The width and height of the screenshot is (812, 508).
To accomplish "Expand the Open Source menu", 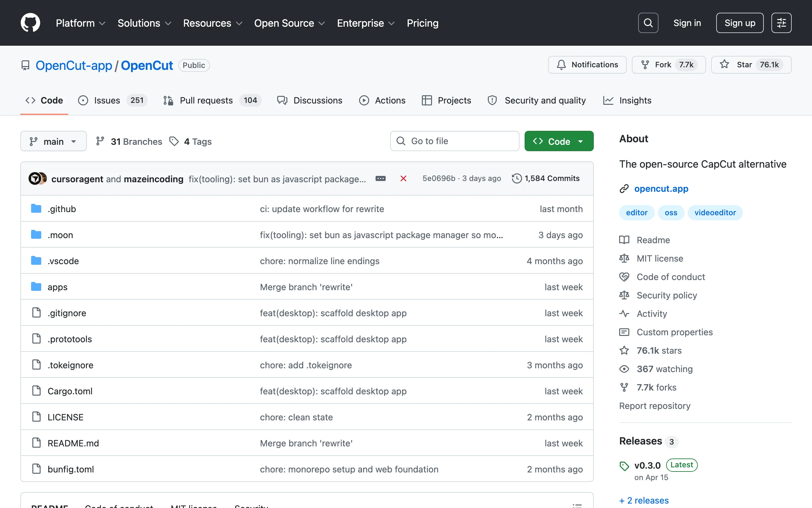I will [290, 23].
